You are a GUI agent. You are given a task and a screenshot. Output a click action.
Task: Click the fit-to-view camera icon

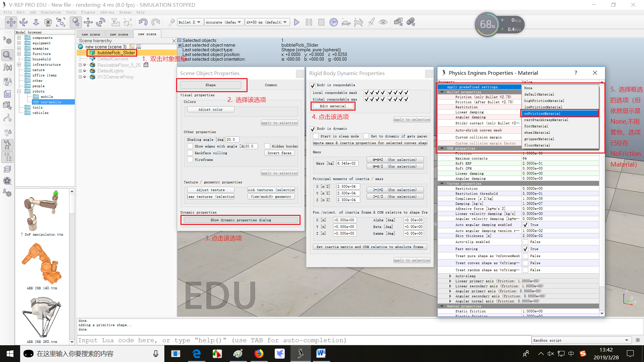point(61,22)
